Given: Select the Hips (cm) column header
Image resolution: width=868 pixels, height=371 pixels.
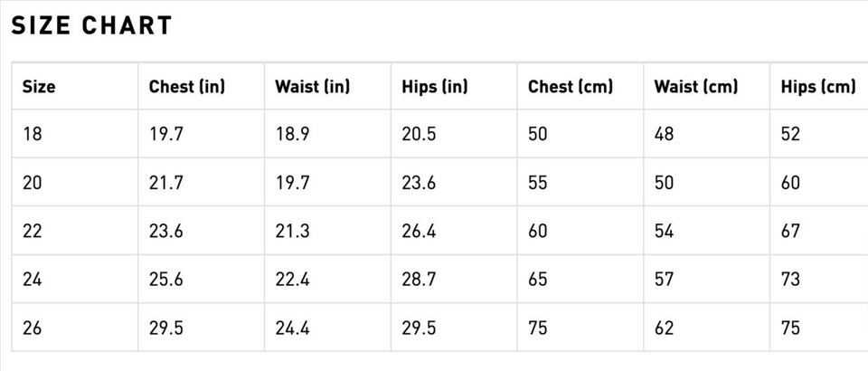Looking at the screenshot, I should [x=817, y=87].
